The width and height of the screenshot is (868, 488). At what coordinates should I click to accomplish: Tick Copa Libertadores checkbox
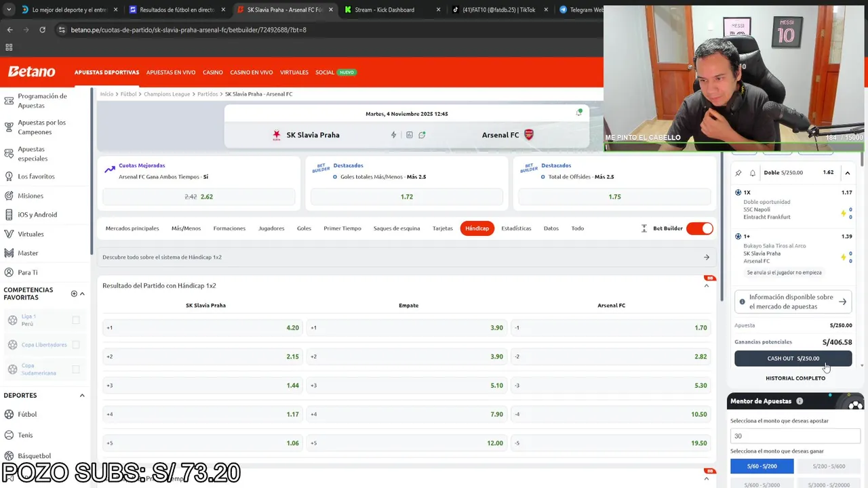click(76, 344)
